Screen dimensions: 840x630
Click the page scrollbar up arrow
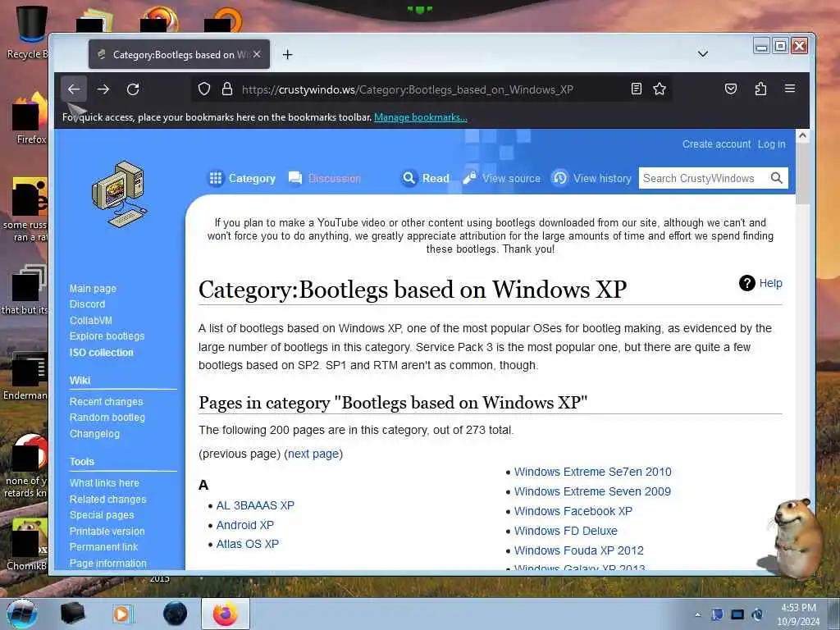click(802, 135)
